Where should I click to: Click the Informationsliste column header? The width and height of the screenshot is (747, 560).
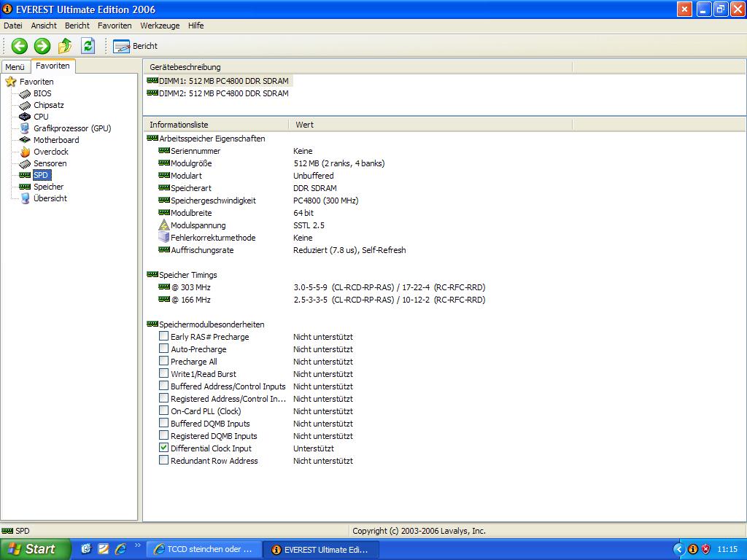(x=216, y=125)
